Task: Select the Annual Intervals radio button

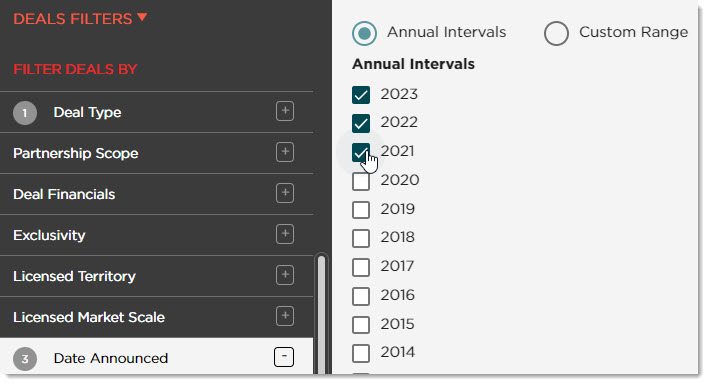Action: pos(364,33)
